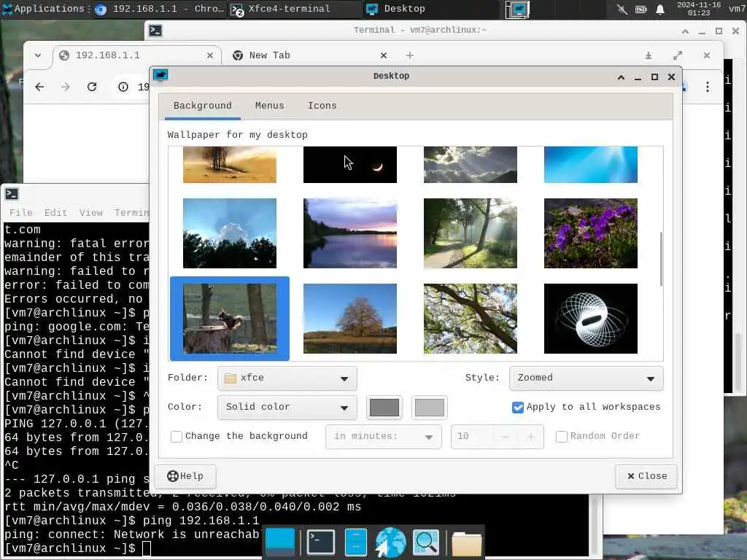Open the Style dropdown set to Zoomed
This screenshot has height=560, width=747.
pos(586,378)
